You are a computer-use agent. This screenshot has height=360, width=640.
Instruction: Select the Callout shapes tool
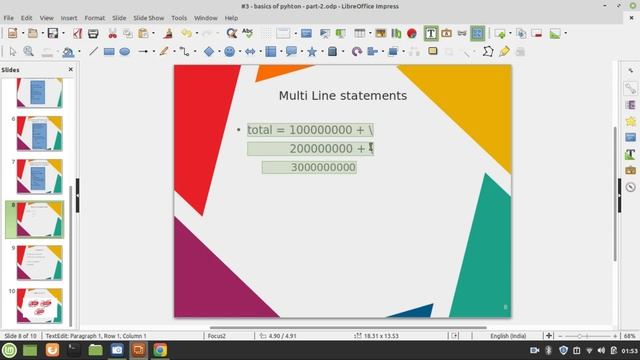coord(291,51)
